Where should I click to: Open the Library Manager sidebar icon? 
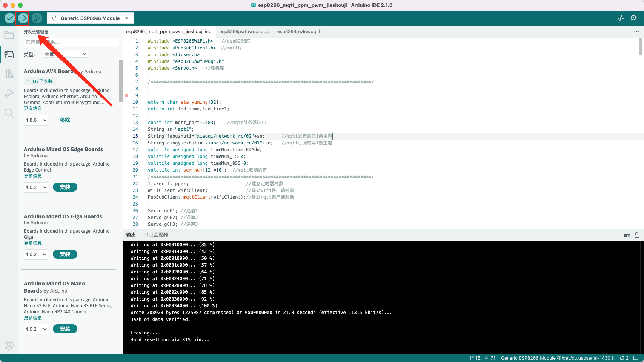(x=9, y=74)
